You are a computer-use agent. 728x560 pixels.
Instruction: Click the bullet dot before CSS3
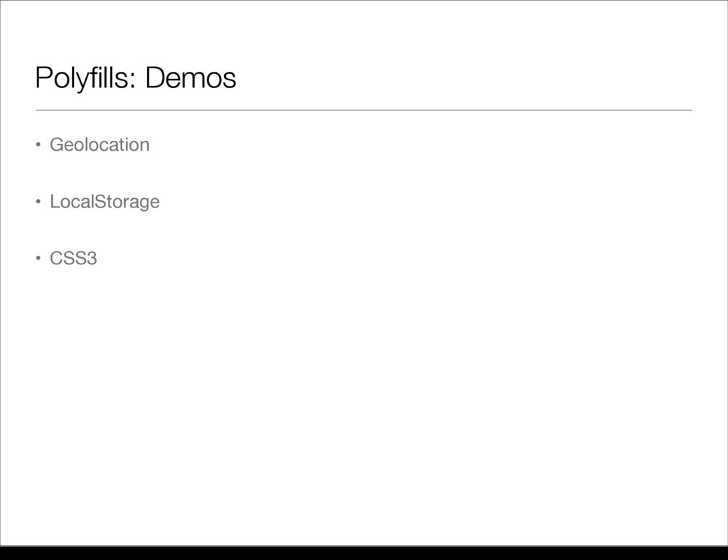(38, 259)
